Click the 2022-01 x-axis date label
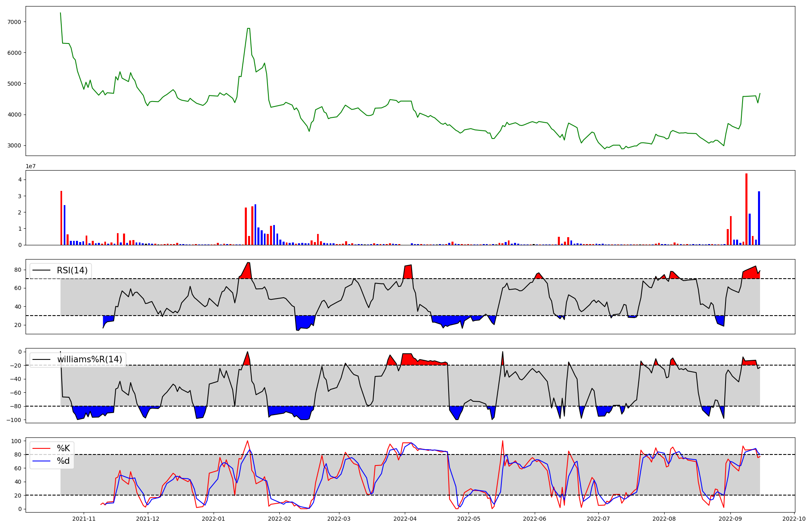The width and height of the screenshot is (812, 528). 213,519
